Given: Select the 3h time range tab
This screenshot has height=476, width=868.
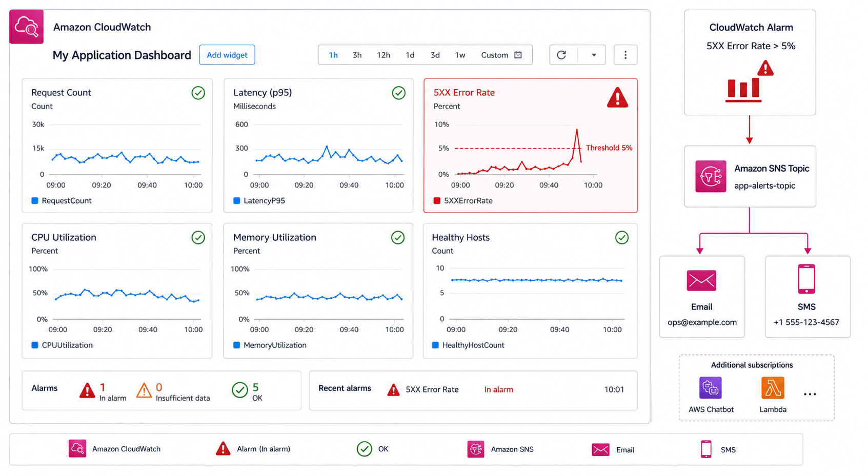Looking at the screenshot, I should click(x=357, y=55).
